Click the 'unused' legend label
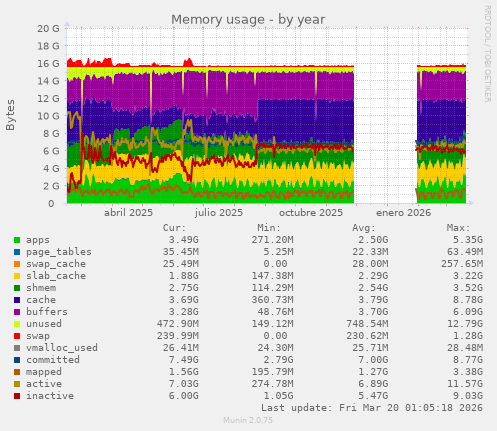Viewport: 497px width, 431px height. (x=44, y=324)
